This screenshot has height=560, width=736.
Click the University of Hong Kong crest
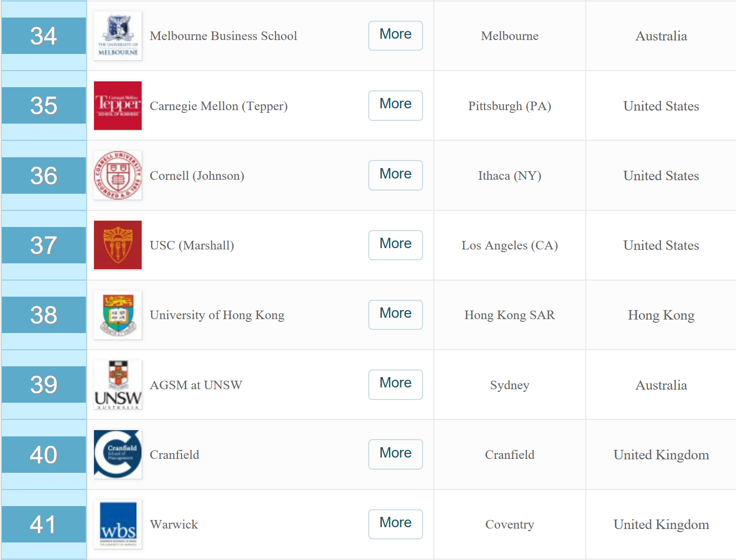[x=118, y=315]
